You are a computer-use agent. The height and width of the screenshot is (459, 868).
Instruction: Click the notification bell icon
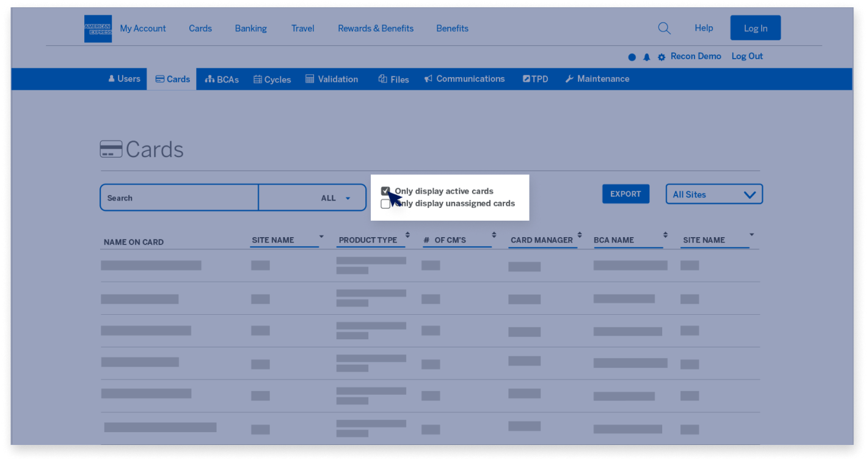(646, 56)
